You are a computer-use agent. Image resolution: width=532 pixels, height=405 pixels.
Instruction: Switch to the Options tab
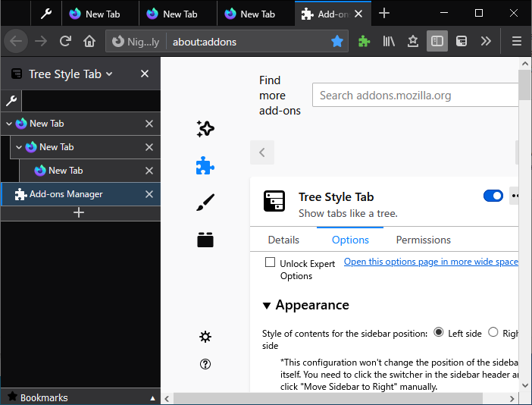(350, 240)
